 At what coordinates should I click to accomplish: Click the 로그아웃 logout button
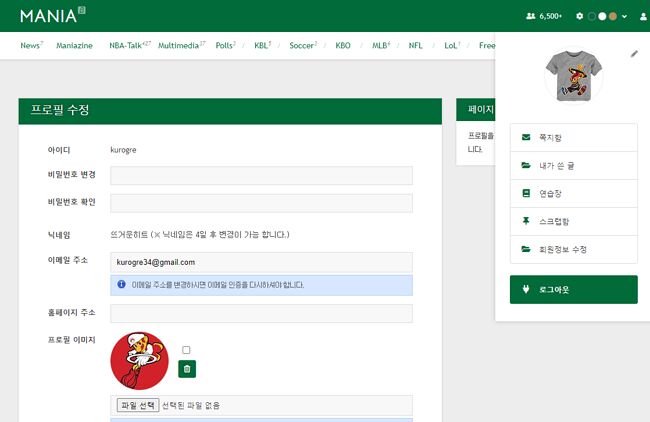click(x=574, y=289)
